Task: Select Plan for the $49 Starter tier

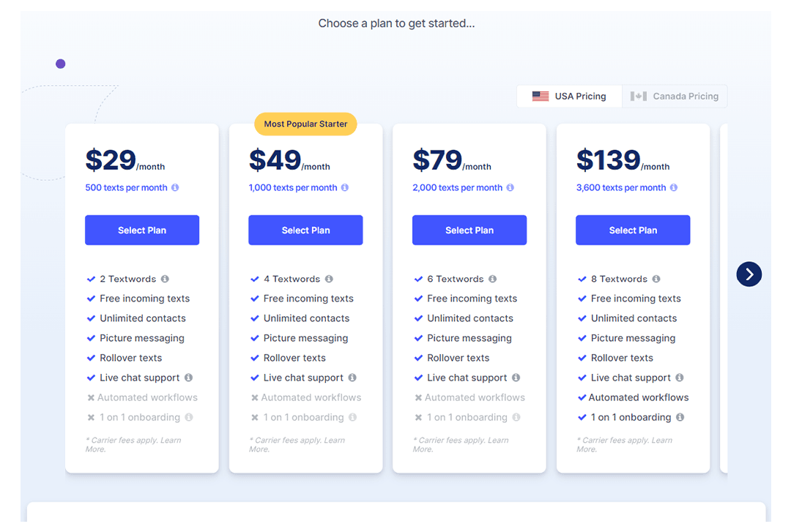Action: click(305, 230)
